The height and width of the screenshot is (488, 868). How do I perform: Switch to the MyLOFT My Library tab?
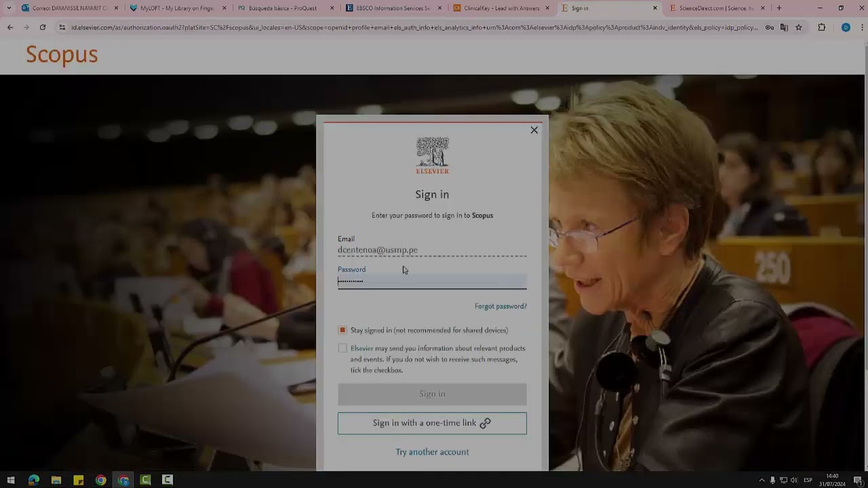coord(178,8)
